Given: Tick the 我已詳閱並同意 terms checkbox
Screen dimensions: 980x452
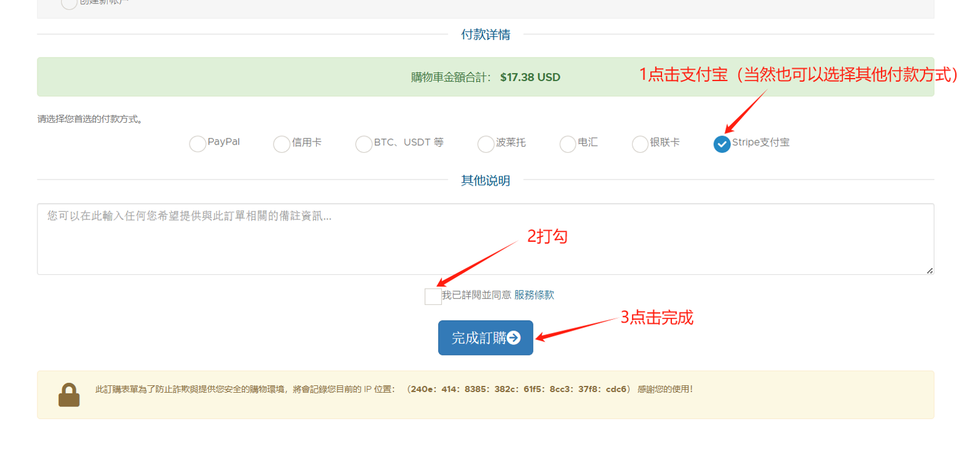Looking at the screenshot, I should [x=433, y=296].
